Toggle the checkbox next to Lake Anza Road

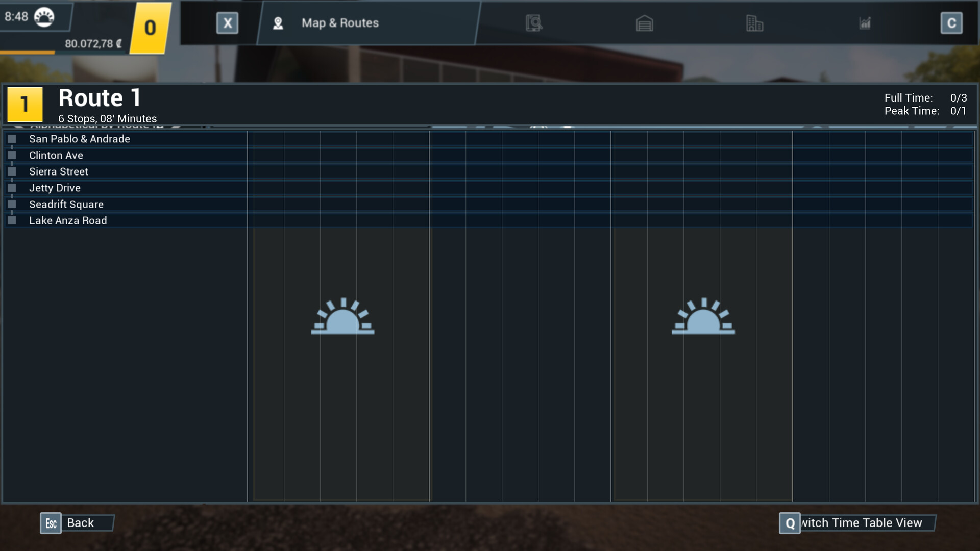point(11,220)
